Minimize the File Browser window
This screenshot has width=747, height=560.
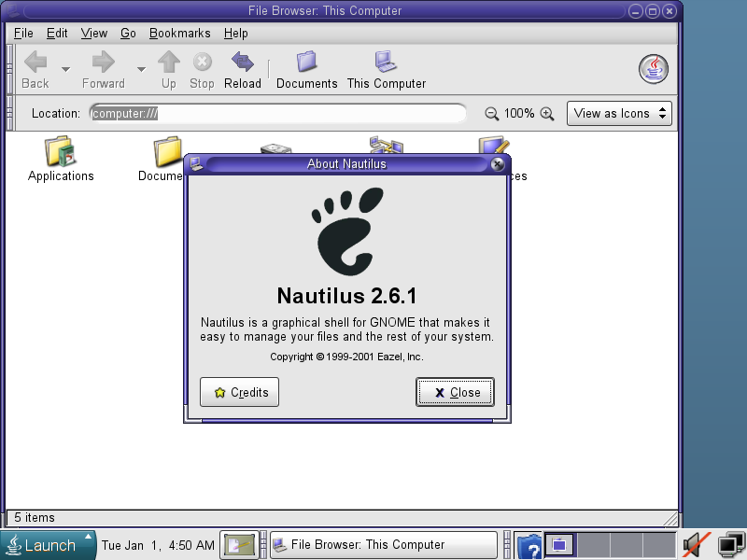click(636, 11)
